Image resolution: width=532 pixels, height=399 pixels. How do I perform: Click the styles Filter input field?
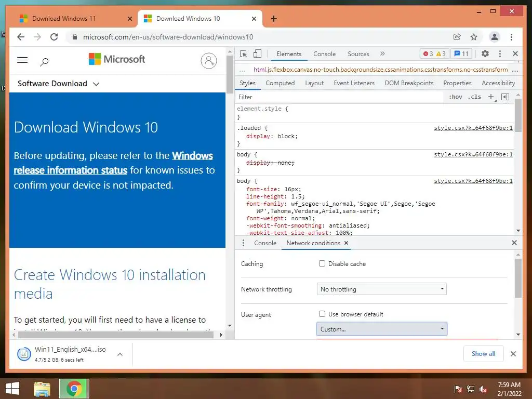click(339, 97)
